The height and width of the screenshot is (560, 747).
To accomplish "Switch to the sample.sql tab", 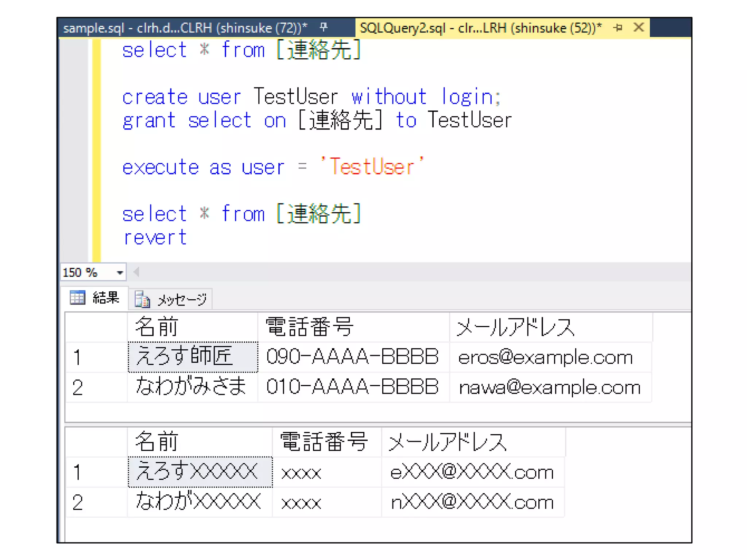I will click(185, 28).
